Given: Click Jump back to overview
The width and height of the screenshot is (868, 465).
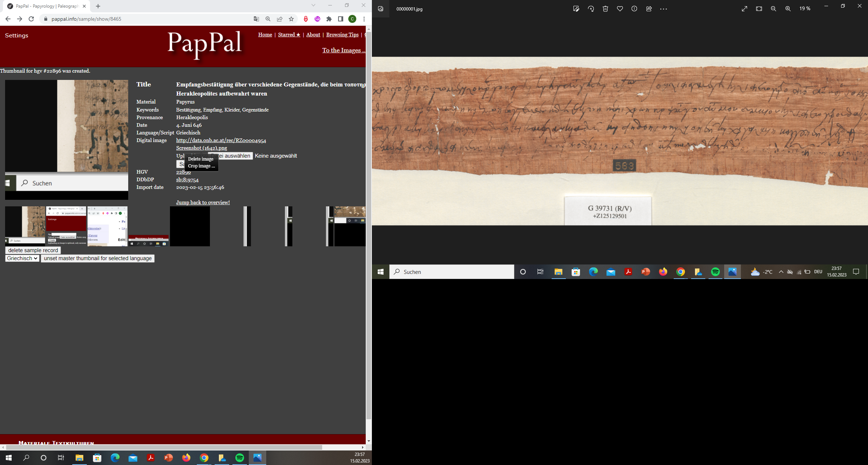Looking at the screenshot, I should [203, 202].
